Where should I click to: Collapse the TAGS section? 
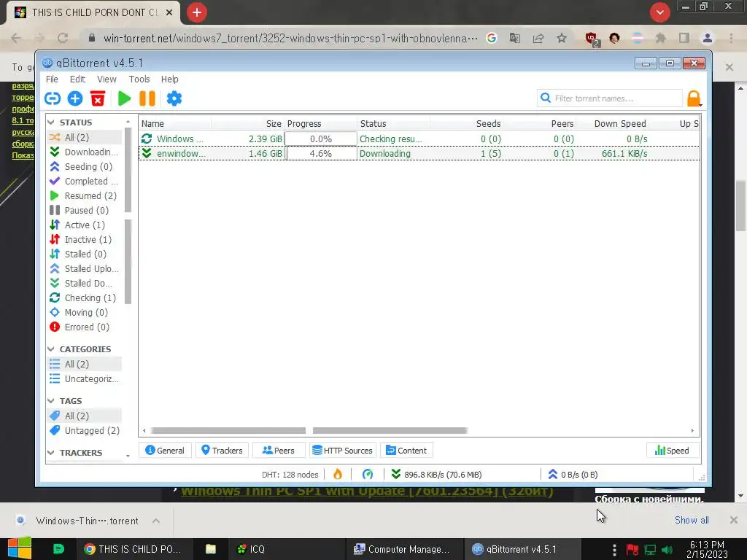click(x=51, y=401)
